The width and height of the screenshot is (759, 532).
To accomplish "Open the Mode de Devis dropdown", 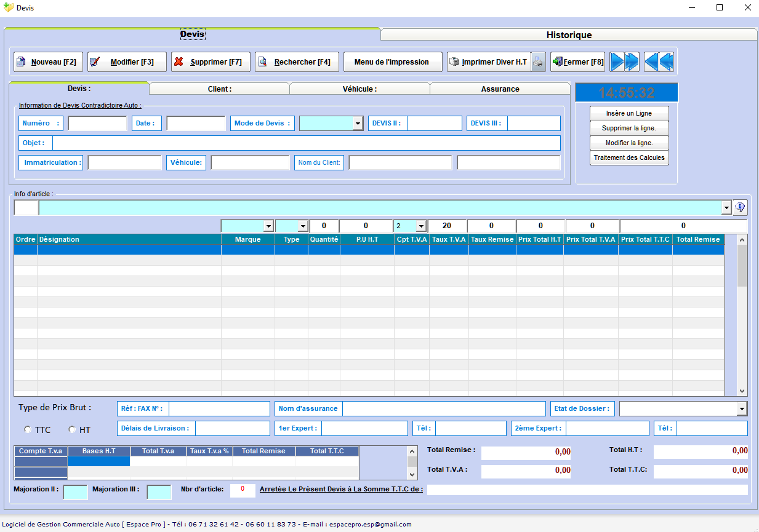I will tap(358, 124).
